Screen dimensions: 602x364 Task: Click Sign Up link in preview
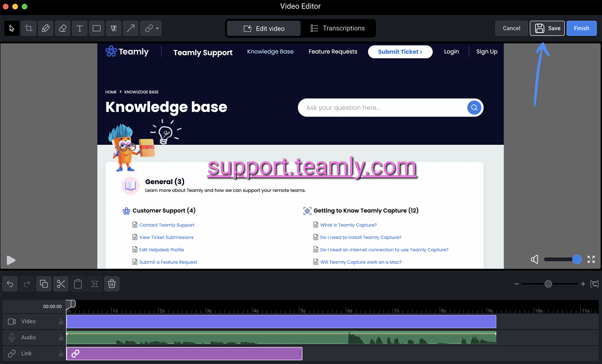coord(487,51)
